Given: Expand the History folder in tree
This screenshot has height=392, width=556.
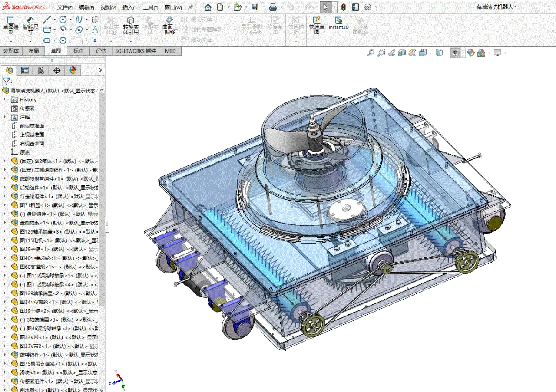Looking at the screenshot, I should 5,99.
